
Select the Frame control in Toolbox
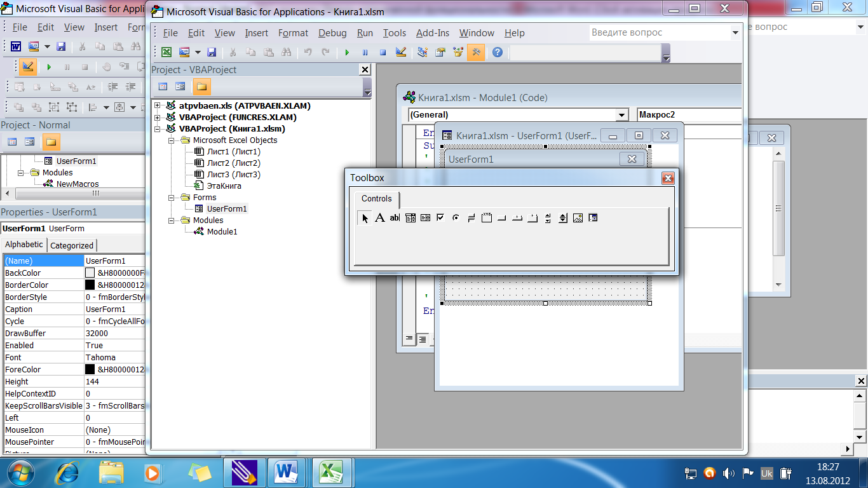point(487,218)
